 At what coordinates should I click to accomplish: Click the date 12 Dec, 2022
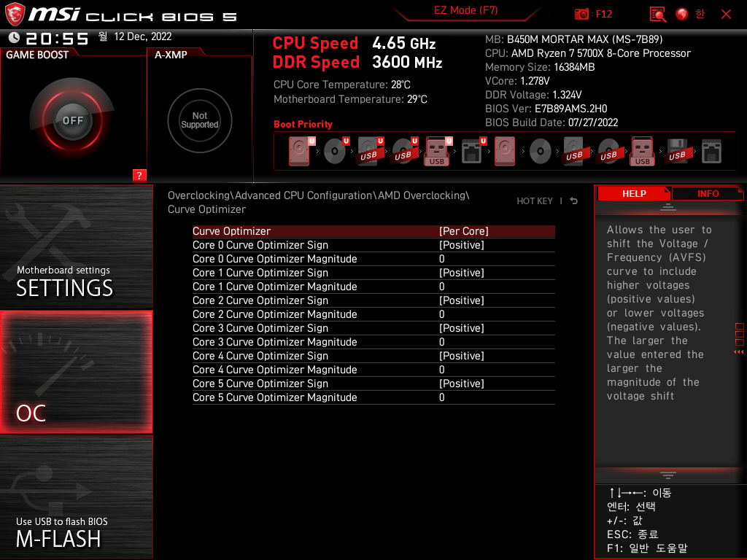coord(143,36)
